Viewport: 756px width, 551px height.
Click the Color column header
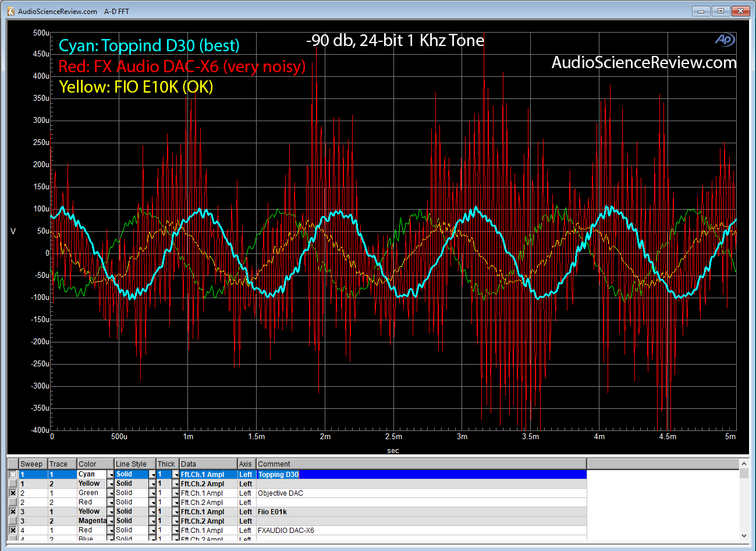pos(95,464)
